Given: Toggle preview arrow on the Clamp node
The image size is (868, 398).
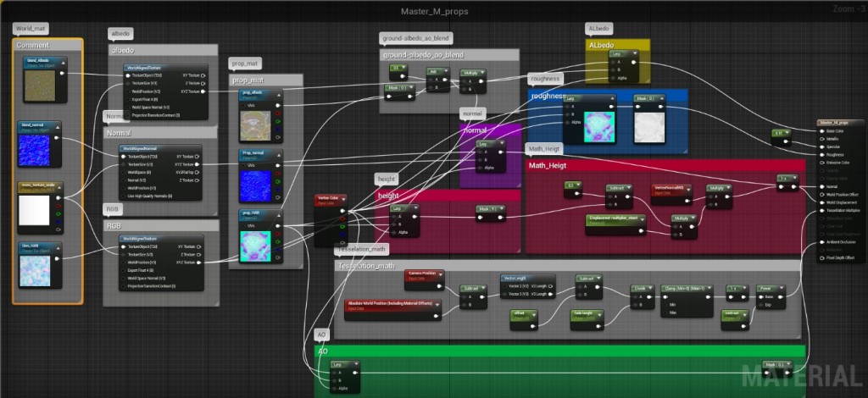Looking at the screenshot, I should tap(709, 289).
